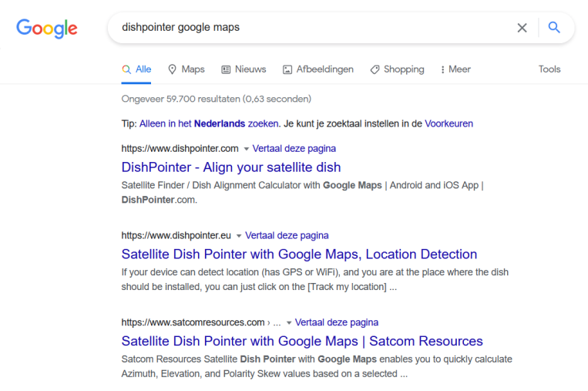Click Alleen in het Nederlands zoeken link

pyautogui.click(x=209, y=123)
